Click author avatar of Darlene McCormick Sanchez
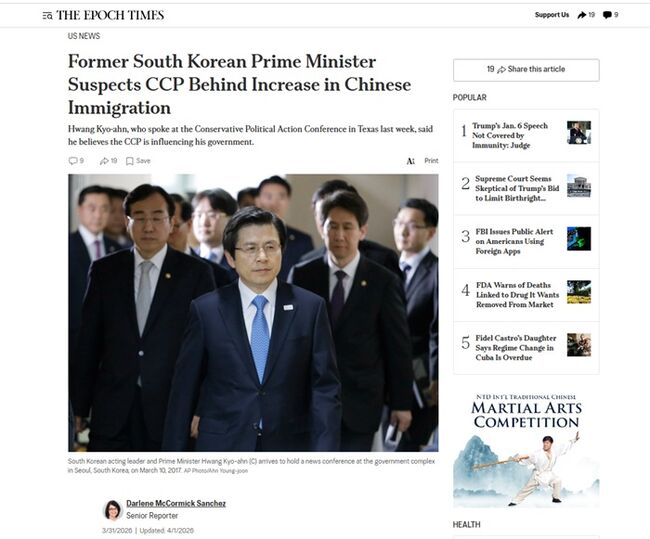 [112, 510]
